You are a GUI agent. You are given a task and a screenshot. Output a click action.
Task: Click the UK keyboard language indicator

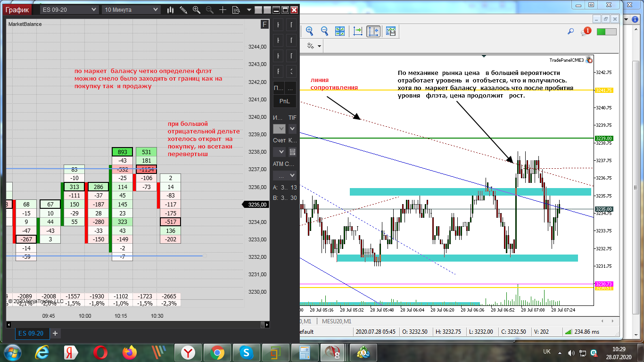547,352
